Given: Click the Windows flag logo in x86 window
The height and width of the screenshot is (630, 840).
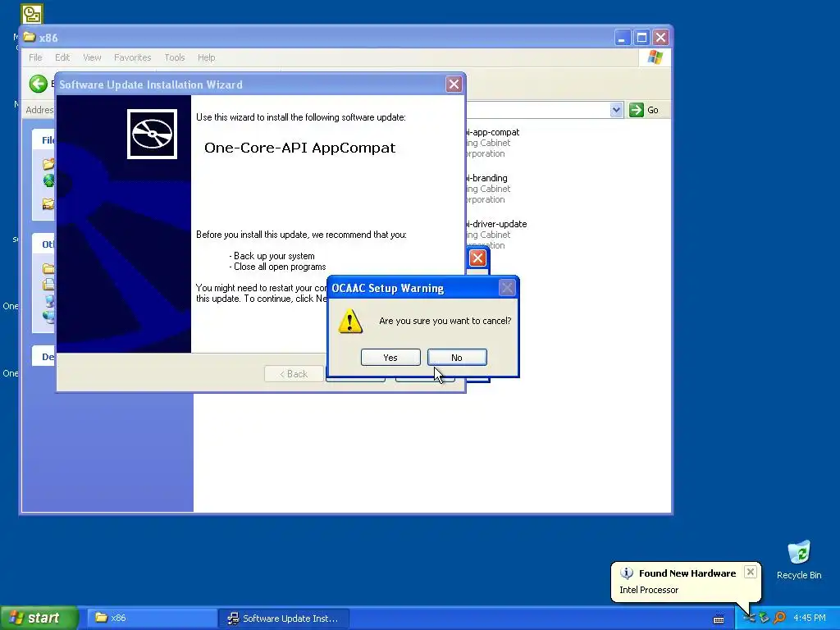Looking at the screenshot, I should point(655,57).
